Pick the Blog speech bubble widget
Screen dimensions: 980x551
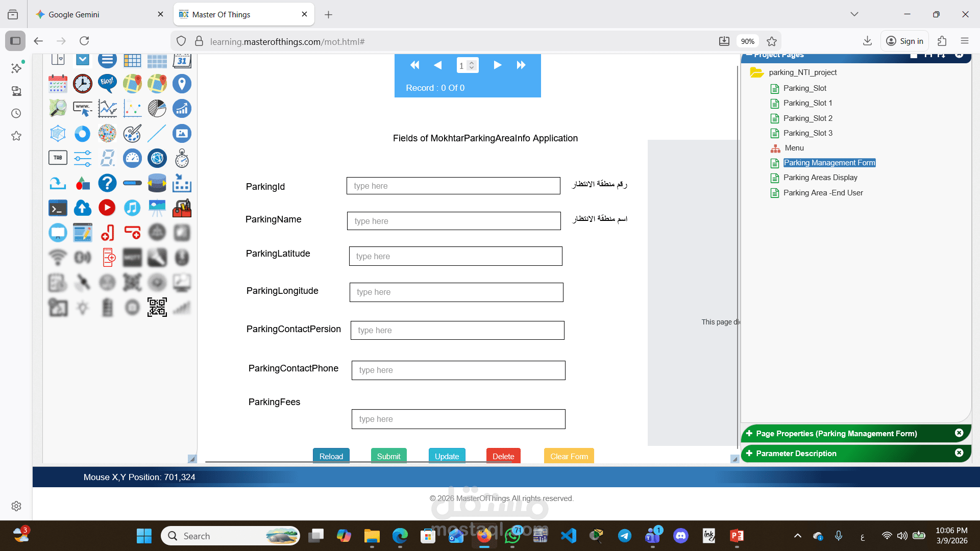(x=107, y=83)
